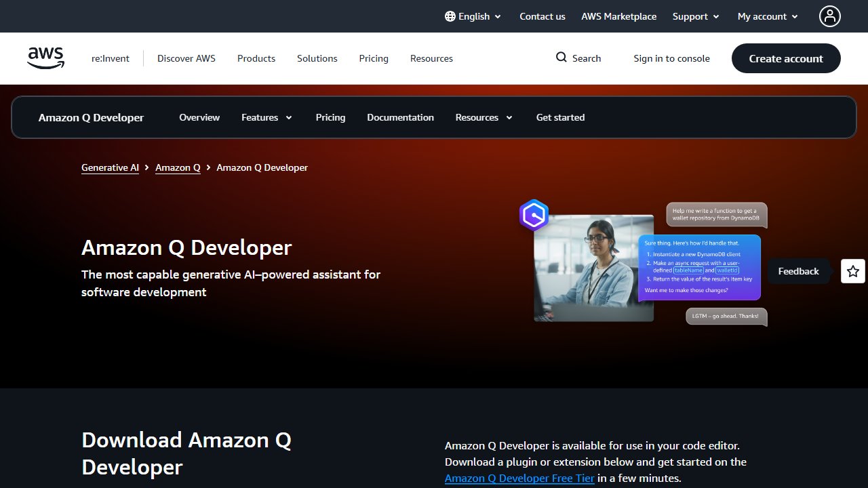868x488 pixels.
Task: Open the top Resources menu
Action: coord(431,58)
